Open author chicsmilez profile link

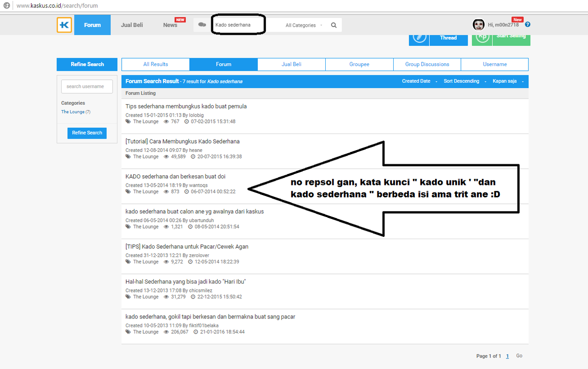(x=201, y=291)
